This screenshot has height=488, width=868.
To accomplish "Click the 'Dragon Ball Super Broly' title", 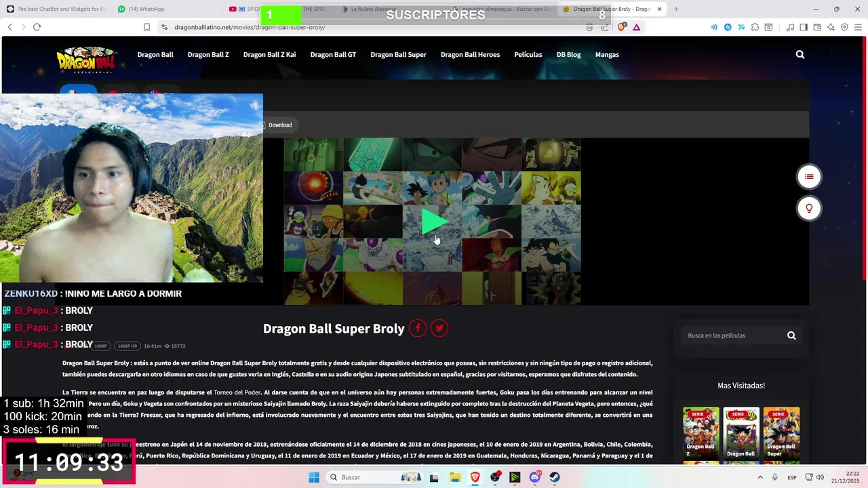I will coord(334,329).
